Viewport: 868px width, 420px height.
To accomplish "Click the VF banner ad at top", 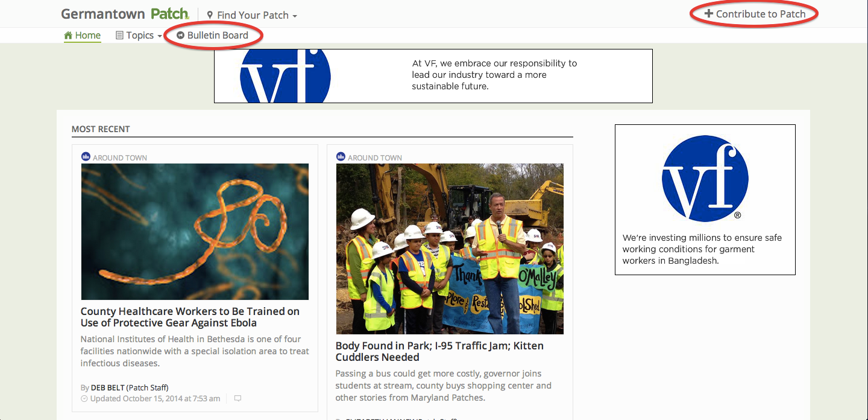I will [x=433, y=76].
